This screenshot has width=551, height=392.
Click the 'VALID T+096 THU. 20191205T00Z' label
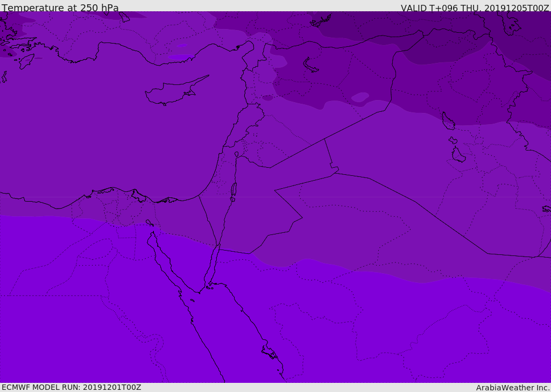475,8
